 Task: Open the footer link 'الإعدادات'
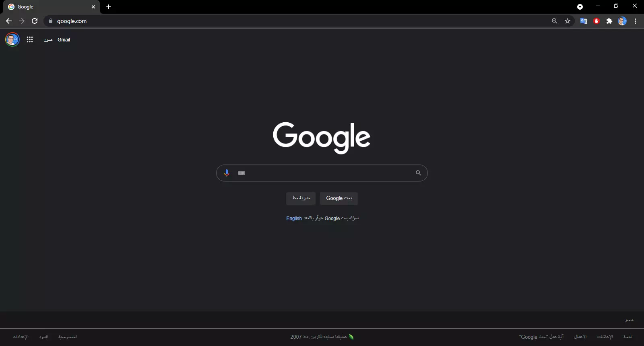(21, 337)
